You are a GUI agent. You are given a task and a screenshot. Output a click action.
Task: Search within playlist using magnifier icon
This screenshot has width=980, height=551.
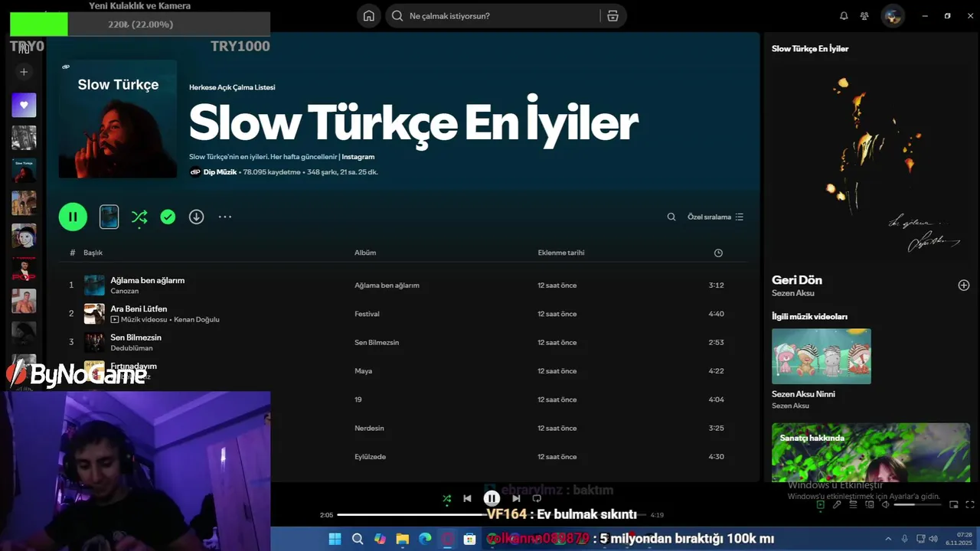671,217
